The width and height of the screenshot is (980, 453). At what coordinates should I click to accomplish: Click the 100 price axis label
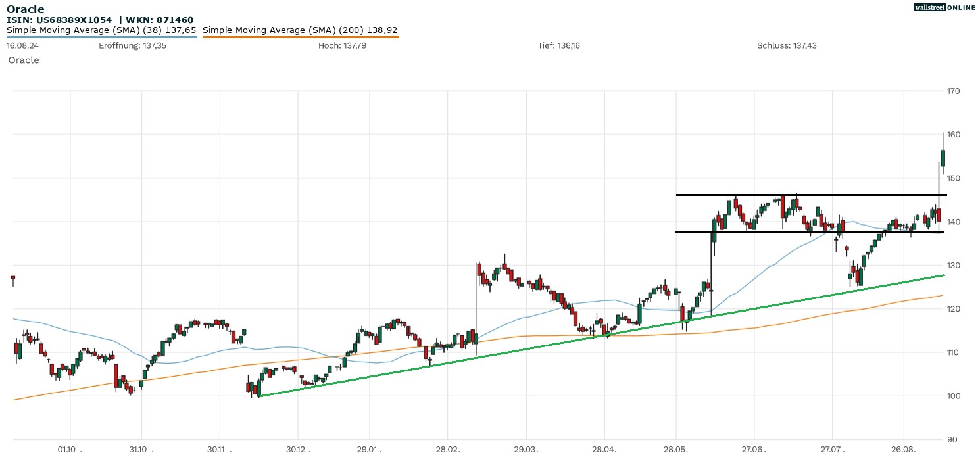point(954,396)
